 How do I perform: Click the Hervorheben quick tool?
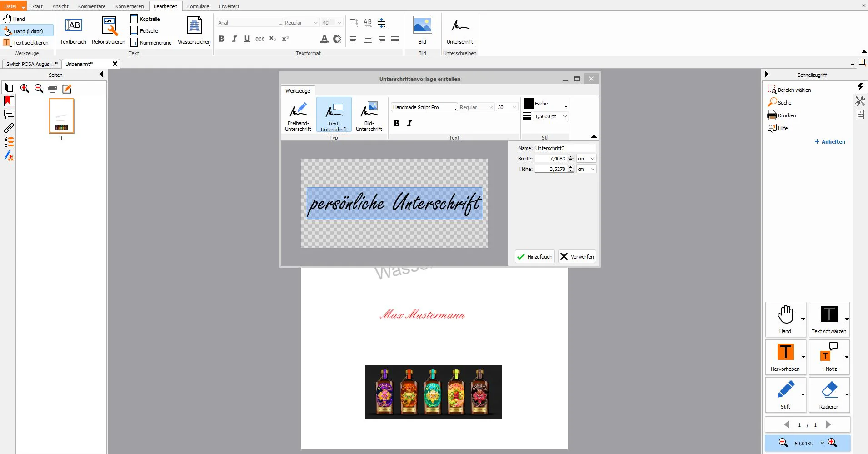tap(785, 357)
